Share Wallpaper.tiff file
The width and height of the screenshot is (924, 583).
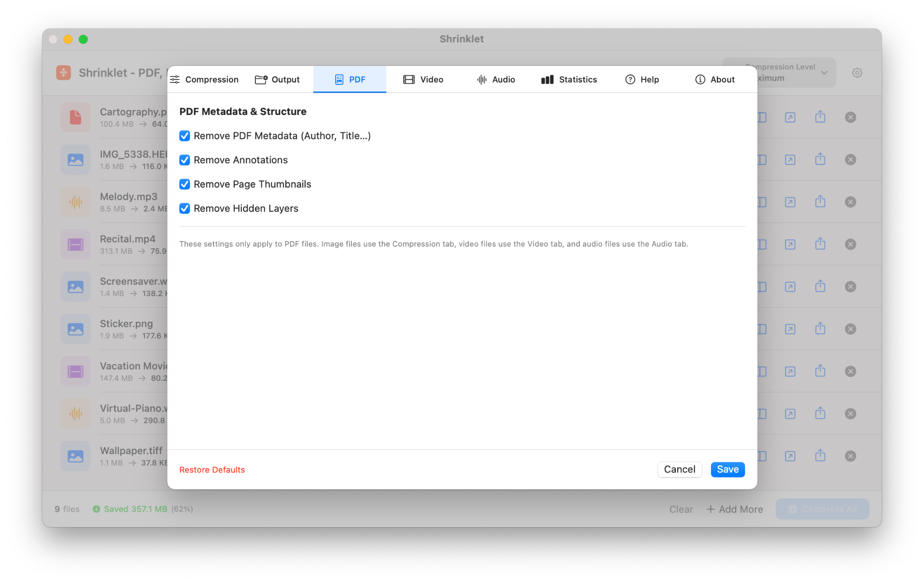pyautogui.click(x=820, y=456)
